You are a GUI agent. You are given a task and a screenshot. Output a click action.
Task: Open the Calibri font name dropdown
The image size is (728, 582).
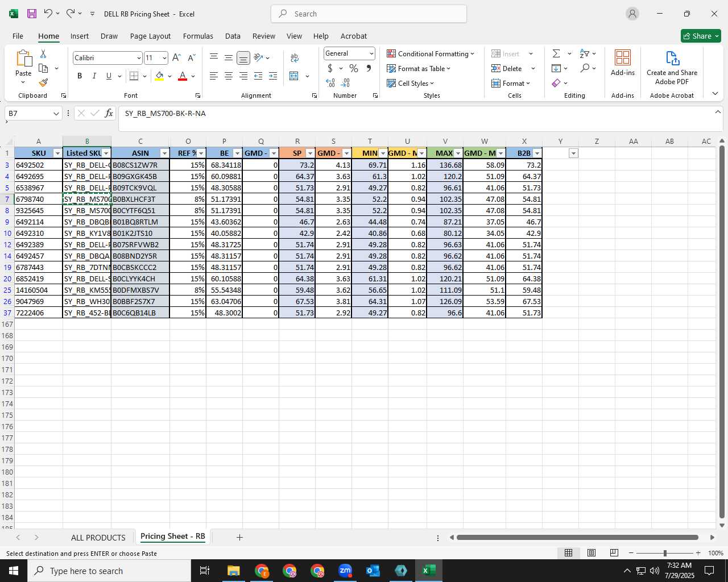coord(138,58)
